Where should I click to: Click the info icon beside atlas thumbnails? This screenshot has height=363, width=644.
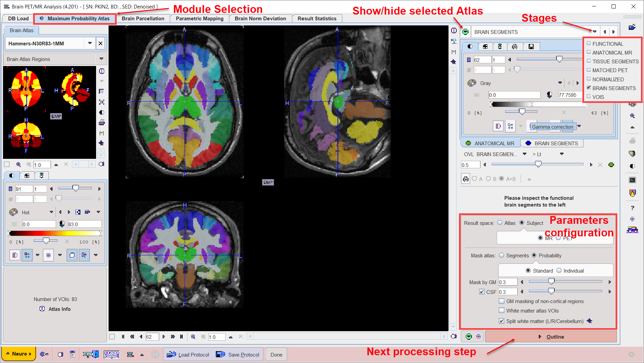(101, 71)
